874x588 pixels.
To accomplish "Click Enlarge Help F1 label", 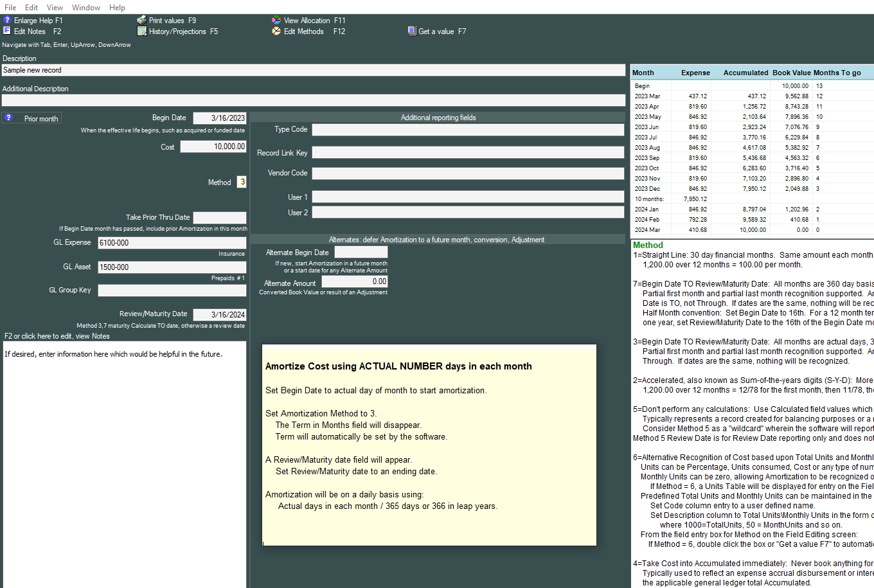I will (x=39, y=21).
